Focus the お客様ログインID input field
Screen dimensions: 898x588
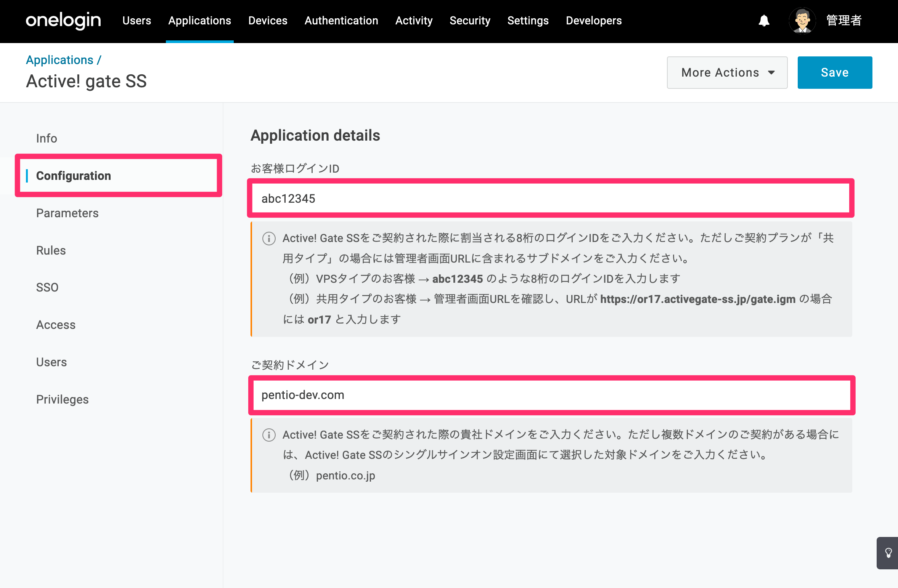coord(551,199)
